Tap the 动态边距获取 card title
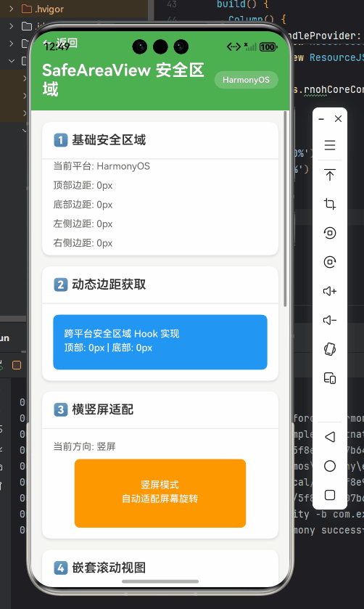364x609 pixels. [x=109, y=285]
